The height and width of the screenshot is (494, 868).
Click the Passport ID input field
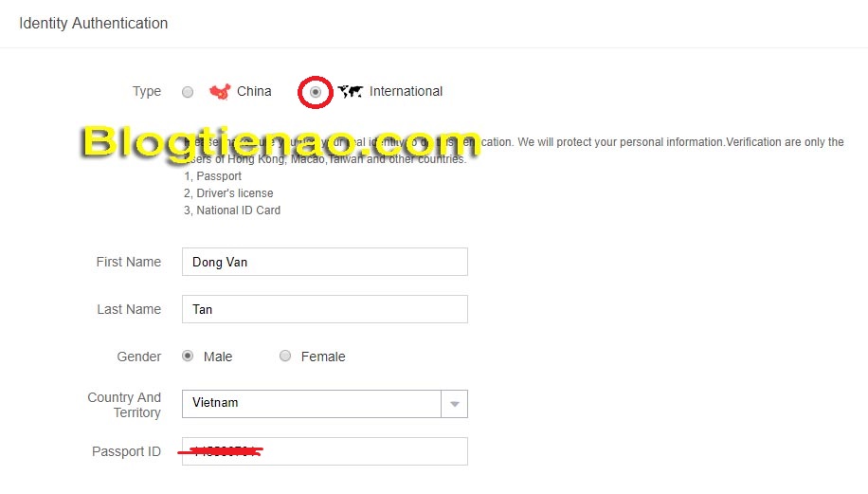tap(324, 451)
